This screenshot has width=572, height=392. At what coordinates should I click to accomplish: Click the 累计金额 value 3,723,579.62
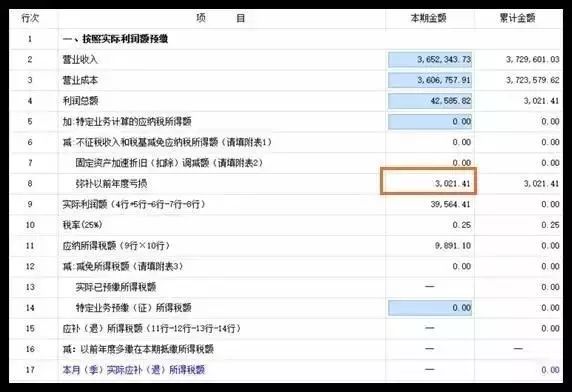(x=533, y=80)
